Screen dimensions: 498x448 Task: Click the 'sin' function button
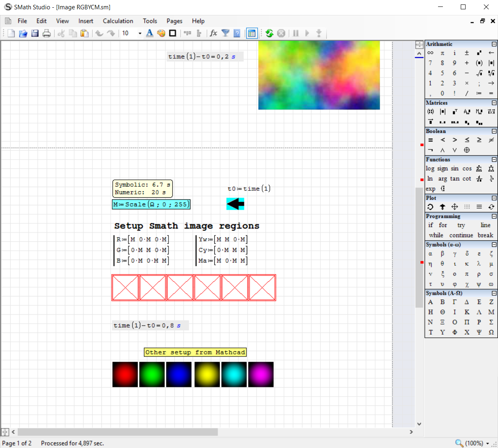pos(455,169)
